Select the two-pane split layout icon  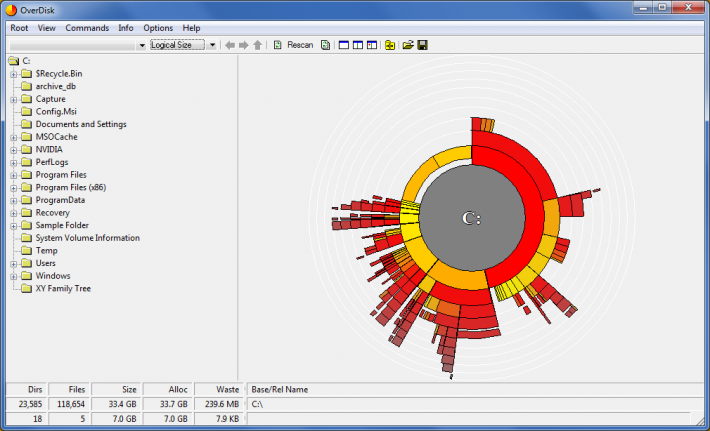click(x=358, y=45)
